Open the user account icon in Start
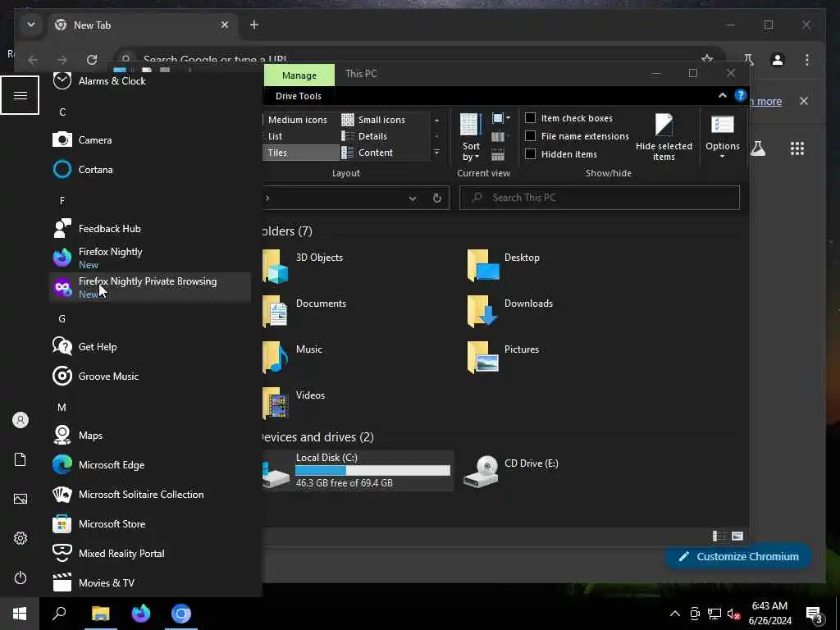Viewport: 840px width, 630px height. pyautogui.click(x=21, y=420)
